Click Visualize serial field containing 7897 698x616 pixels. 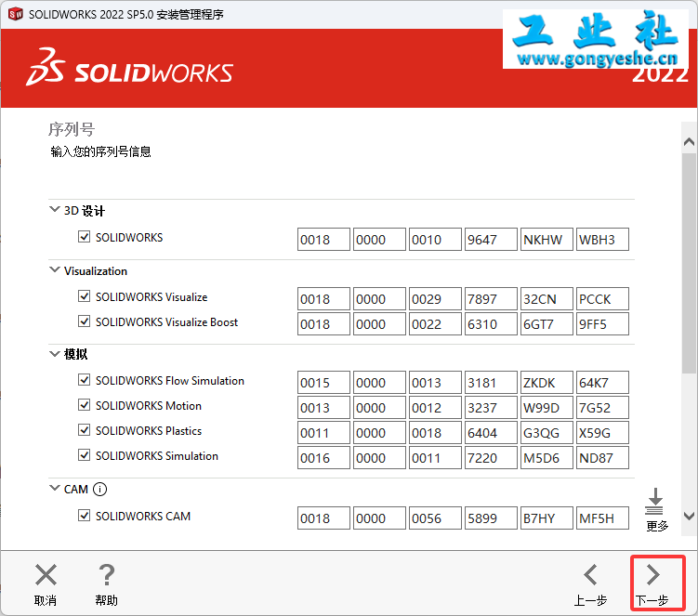pyautogui.click(x=491, y=298)
